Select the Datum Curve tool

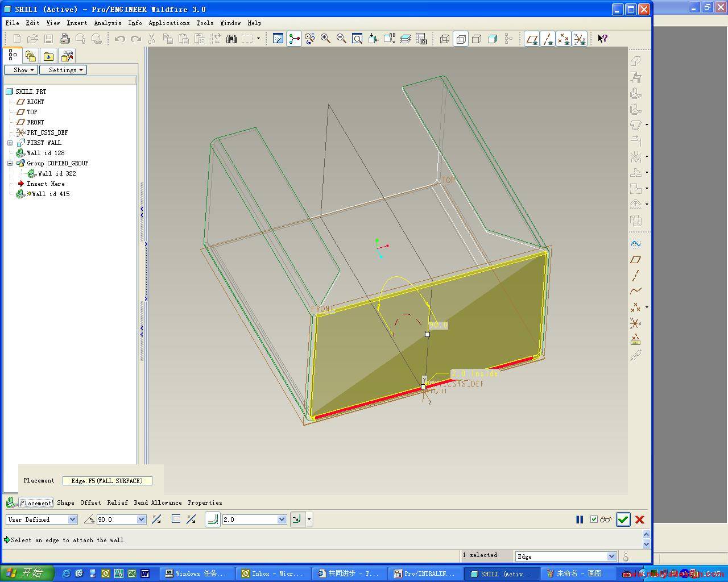[x=636, y=291]
